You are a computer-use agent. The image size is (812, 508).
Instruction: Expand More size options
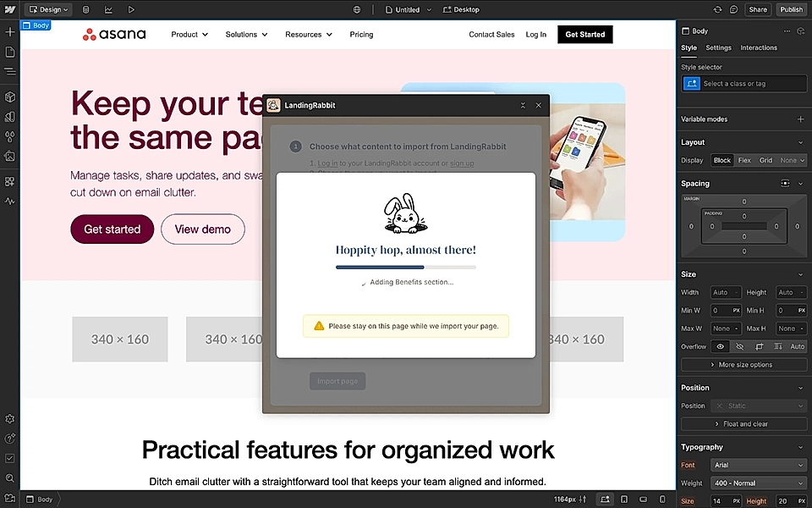[x=744, y=365]
